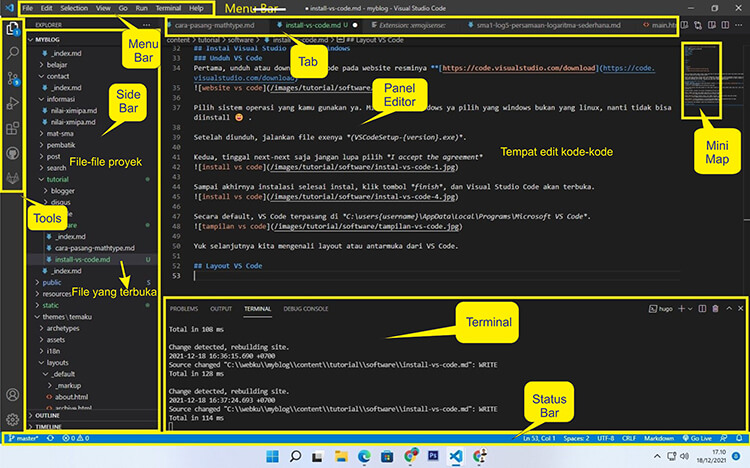Click the CRLF end-of-line selector
The height and width of the screenshot is (468, 750).
click(629, 438)
